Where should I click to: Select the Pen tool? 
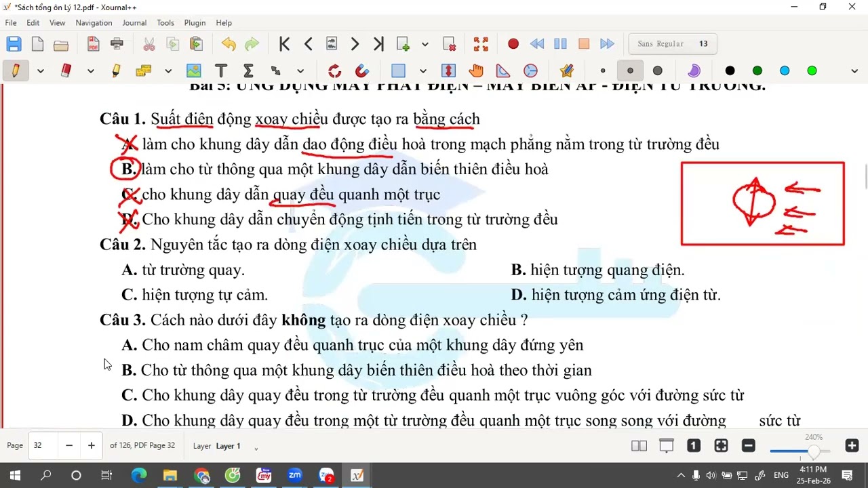[16, 70]
